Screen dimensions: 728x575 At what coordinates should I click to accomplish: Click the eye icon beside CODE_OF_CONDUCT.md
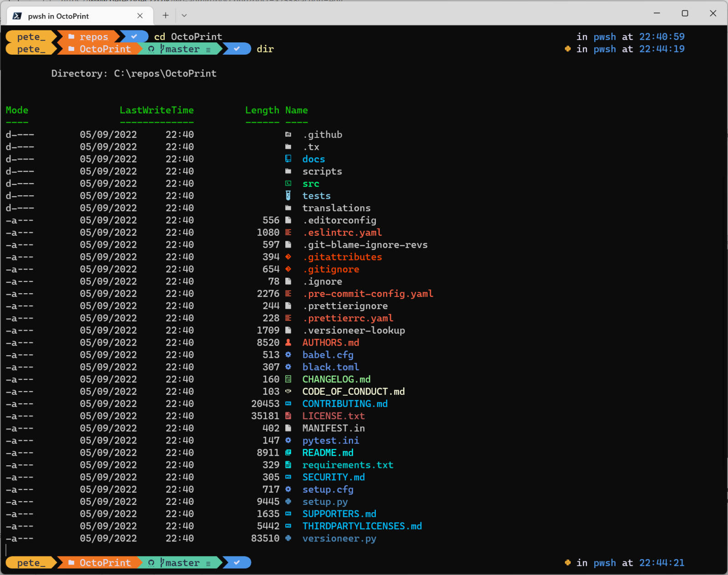click(x=288, y=391)
